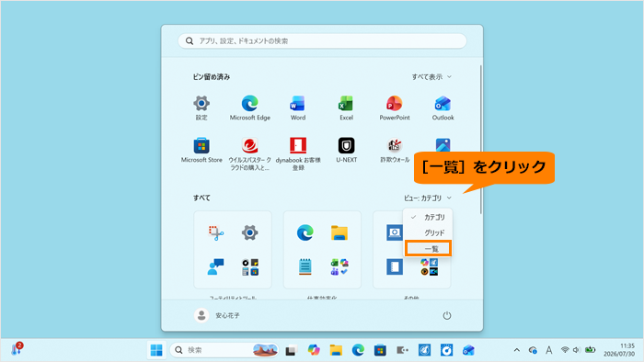Click the power button in the Start menu
This screenshot has width=644, height=362.
447,315
